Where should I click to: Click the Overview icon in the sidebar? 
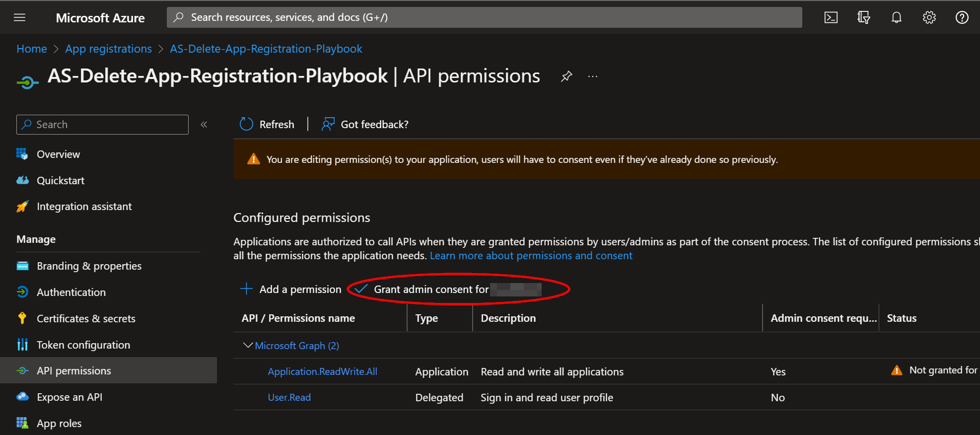[22, 154]
